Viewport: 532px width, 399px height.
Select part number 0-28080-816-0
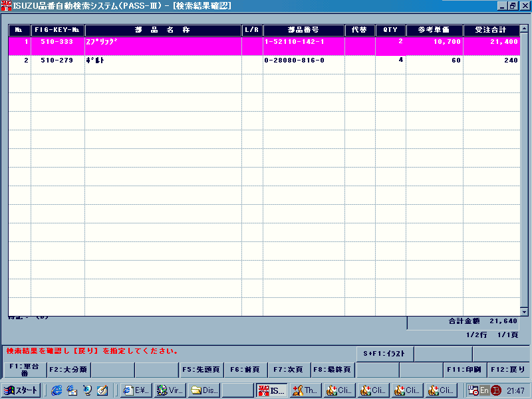click(x=295, y=61)
